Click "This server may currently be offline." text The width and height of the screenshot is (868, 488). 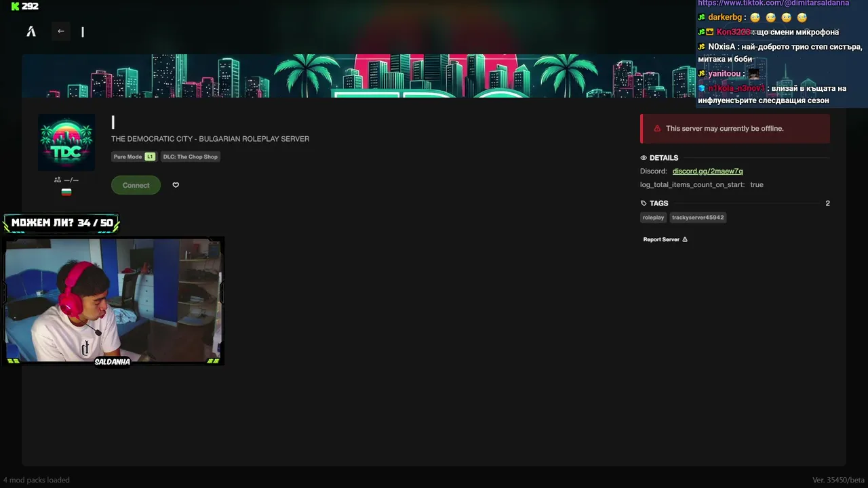(724, 129)
